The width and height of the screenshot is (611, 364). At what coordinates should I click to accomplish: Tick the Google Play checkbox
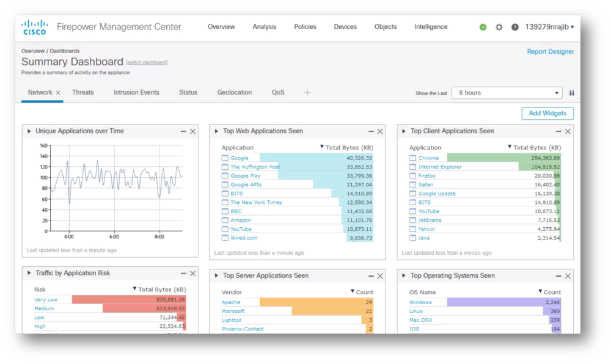pos(225,176)
